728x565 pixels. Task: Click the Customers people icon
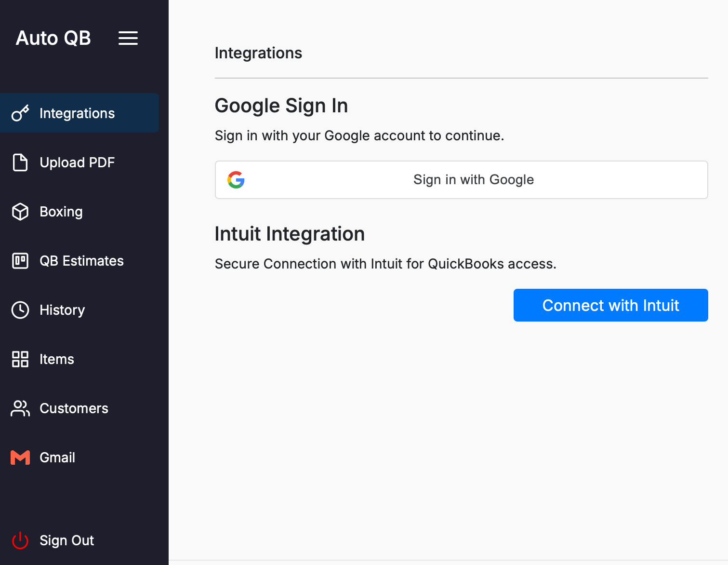point(20,408)
